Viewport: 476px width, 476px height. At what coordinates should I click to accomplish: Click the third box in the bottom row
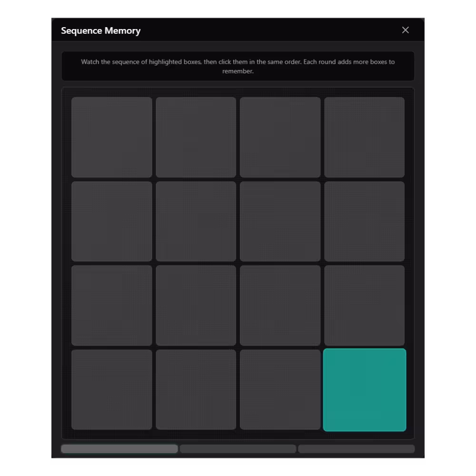click(280, 390)
